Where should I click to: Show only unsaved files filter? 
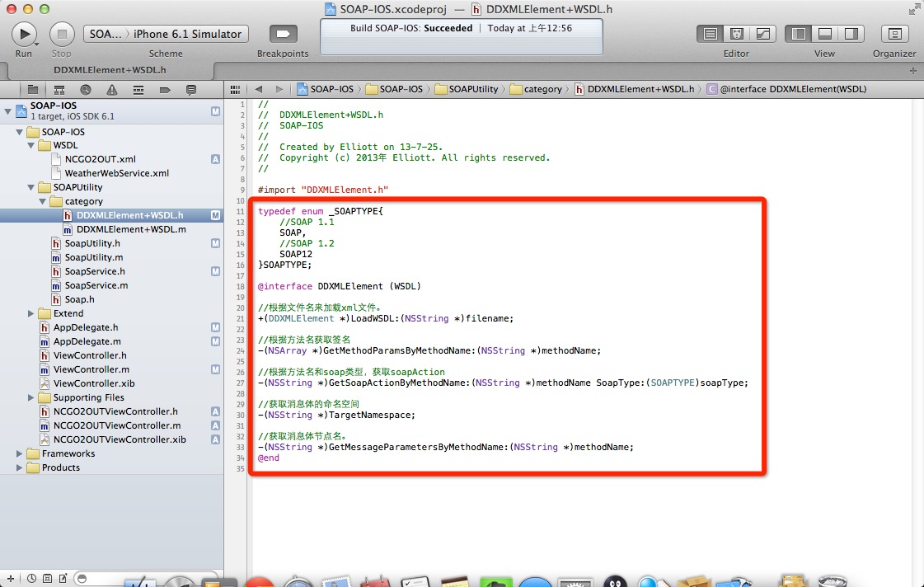(63, 579)
